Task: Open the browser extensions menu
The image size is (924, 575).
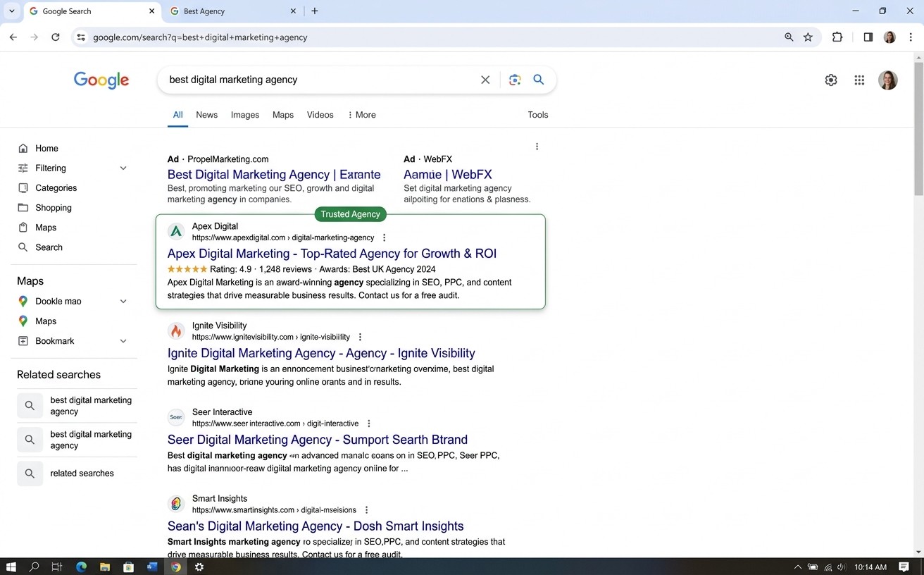Action: click(837, 37)
